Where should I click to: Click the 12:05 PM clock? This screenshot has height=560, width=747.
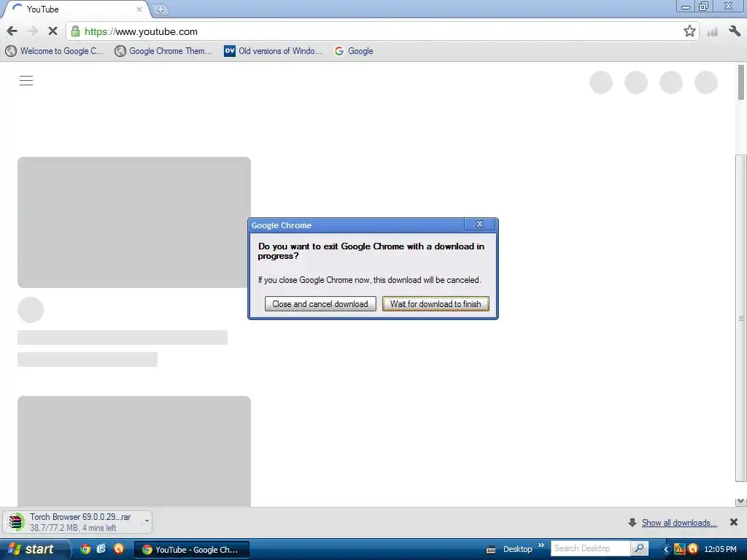click(720, 549)
